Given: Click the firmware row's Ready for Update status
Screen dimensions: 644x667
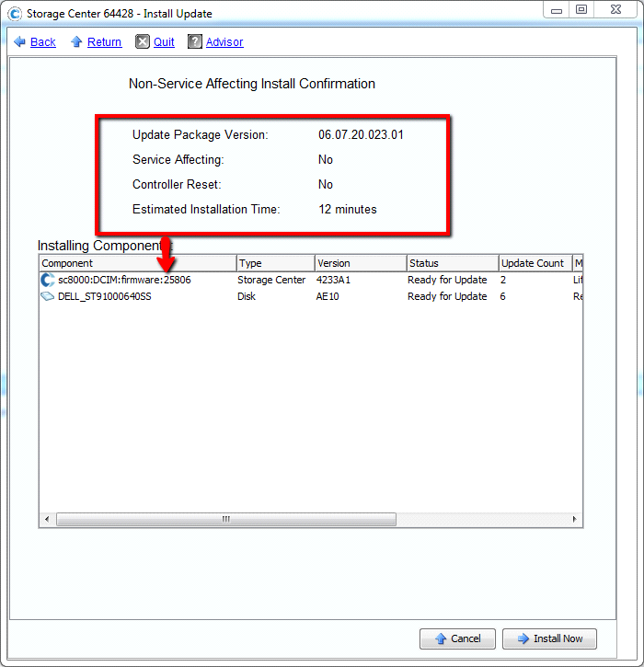Looking at the screenshot, I should pos(447,280).
